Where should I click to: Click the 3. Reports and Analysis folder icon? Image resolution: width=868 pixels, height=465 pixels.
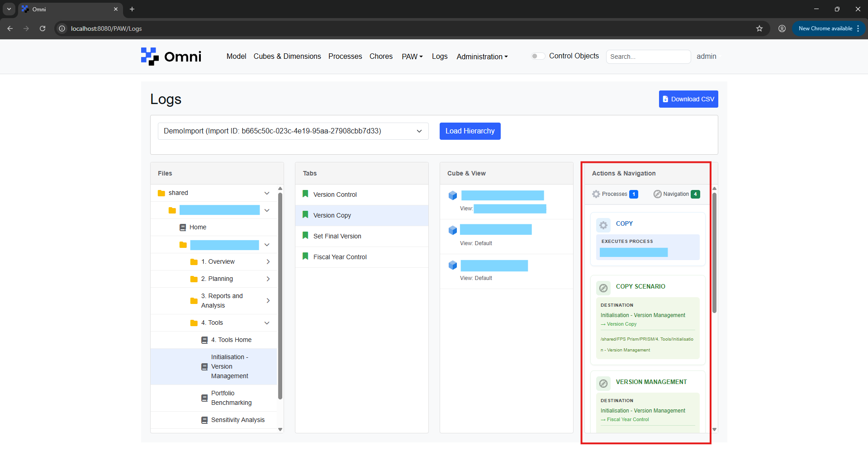click(x=194, y=301)
